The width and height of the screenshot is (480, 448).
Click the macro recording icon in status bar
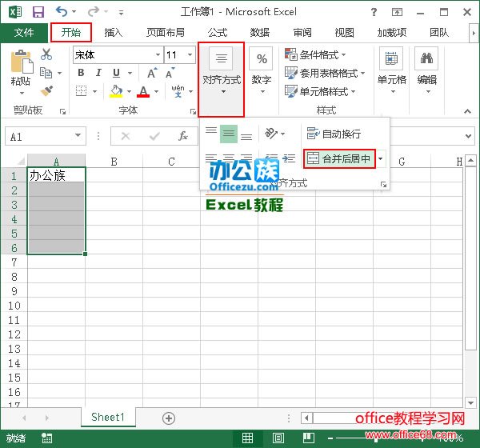point(47,438)
